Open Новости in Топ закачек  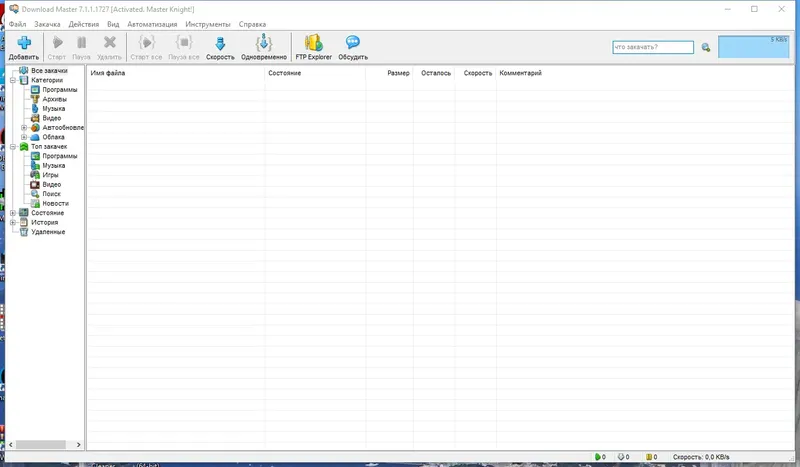(x=55, y=203)
